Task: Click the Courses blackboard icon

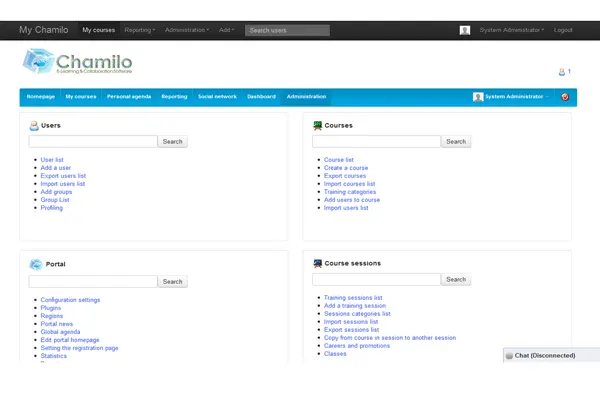Action: [317, 126]
